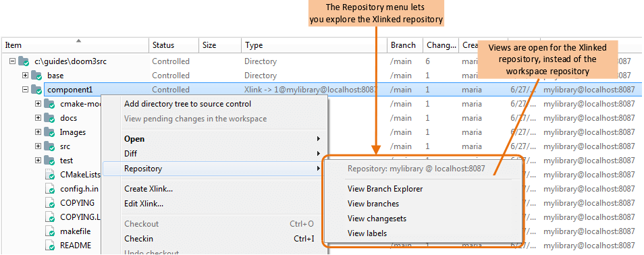Select View labels in Repository submenu
The image size is (644, 255).
click(x=367, y=233)
